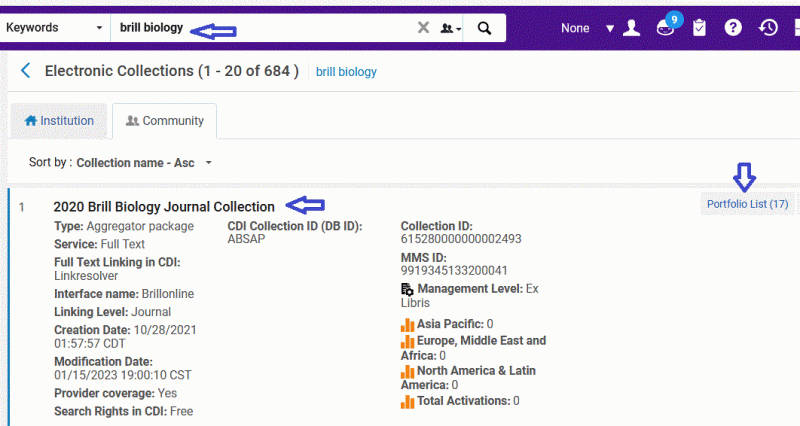Image resolution: width=800 pixels, height=426 pixels.
Task: Open the tasks clipboard icon
Action: pyautogui.click(x=699, y=28)
